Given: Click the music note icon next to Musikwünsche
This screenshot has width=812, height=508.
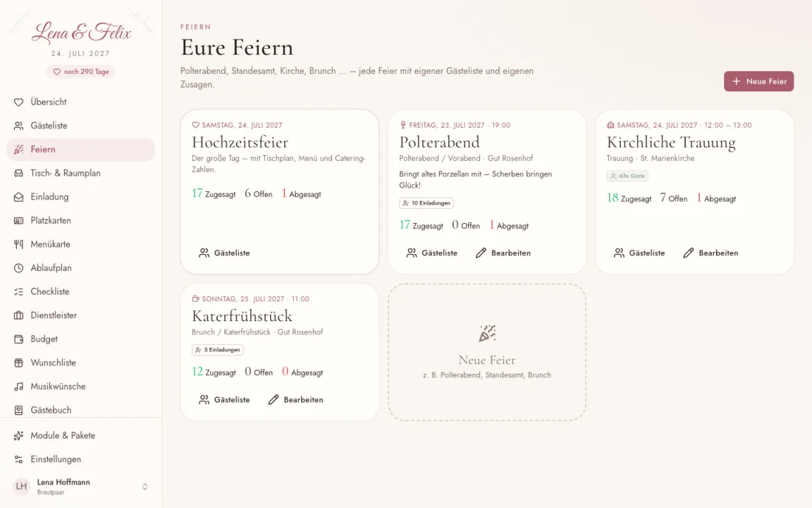Looking at the screenshot, I should pos(18,387).
